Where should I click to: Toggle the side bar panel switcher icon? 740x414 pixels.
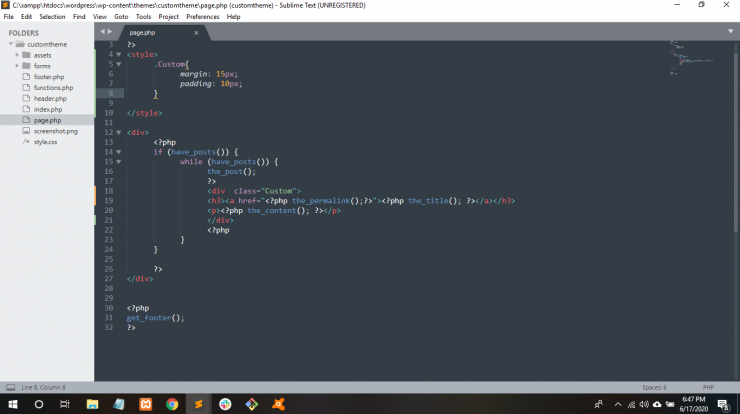[x=10, y=388]
